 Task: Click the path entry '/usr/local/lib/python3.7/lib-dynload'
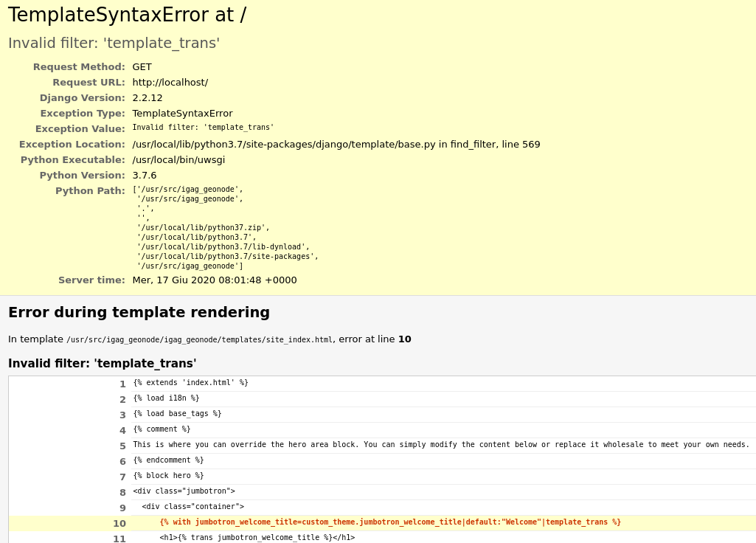click(x=223, y=247)
